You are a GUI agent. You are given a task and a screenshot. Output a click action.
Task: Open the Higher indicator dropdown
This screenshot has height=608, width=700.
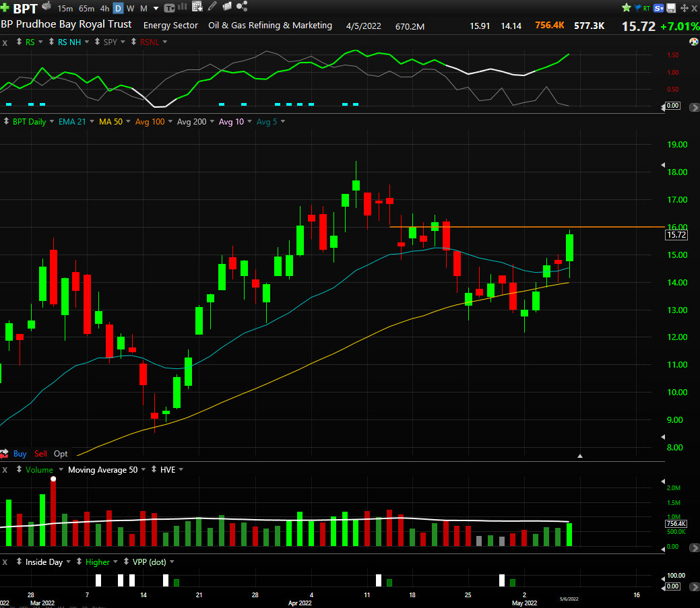coord(115,562)
